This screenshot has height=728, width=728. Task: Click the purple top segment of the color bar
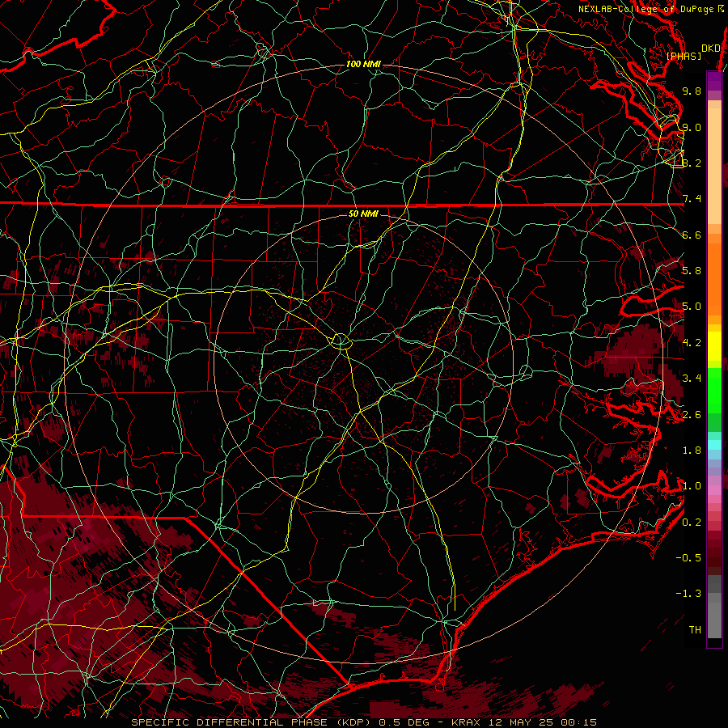click(x=714, y=81)
